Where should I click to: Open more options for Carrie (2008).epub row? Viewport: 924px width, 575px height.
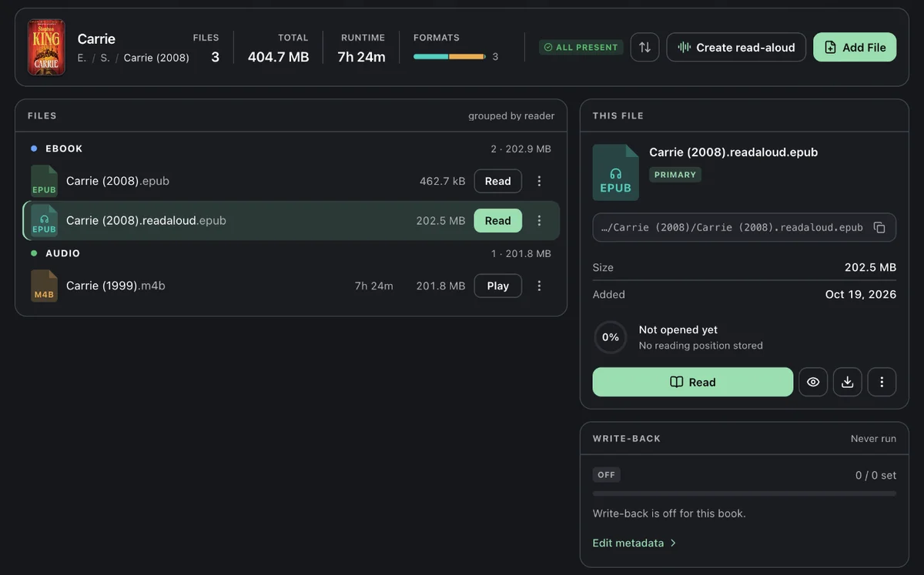539,181
